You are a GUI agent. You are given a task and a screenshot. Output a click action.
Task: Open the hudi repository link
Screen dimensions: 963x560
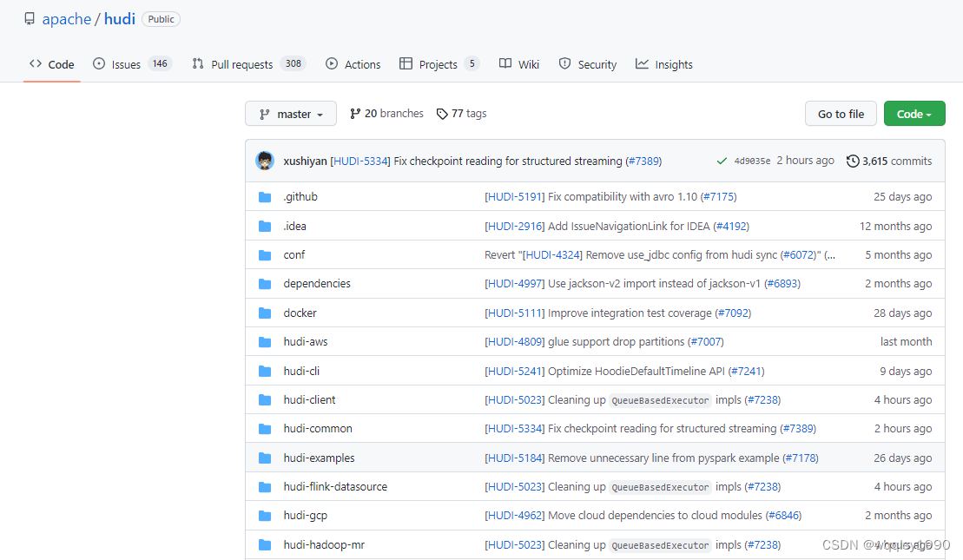[120, 19]
